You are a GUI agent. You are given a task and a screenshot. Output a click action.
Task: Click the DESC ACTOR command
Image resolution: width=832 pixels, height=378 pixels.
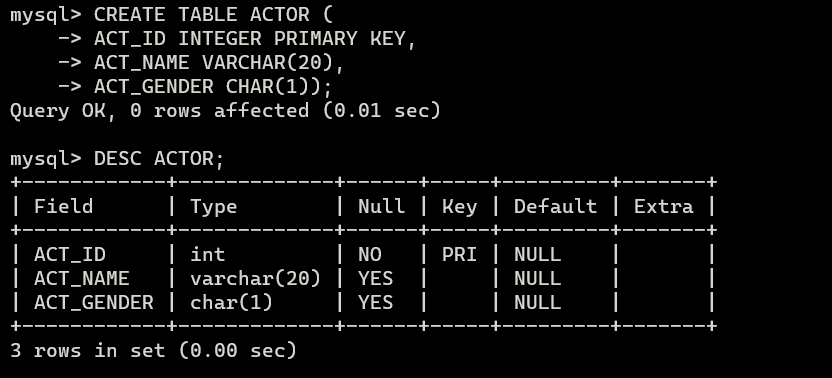159,159
